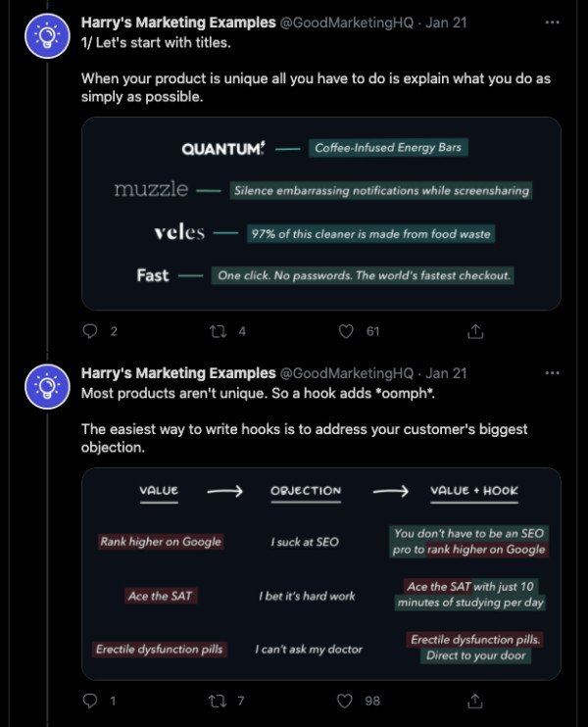Open profile avatar of first tweet
The image size is (588, 727).
pyautogui.click(x=47, y=35)
